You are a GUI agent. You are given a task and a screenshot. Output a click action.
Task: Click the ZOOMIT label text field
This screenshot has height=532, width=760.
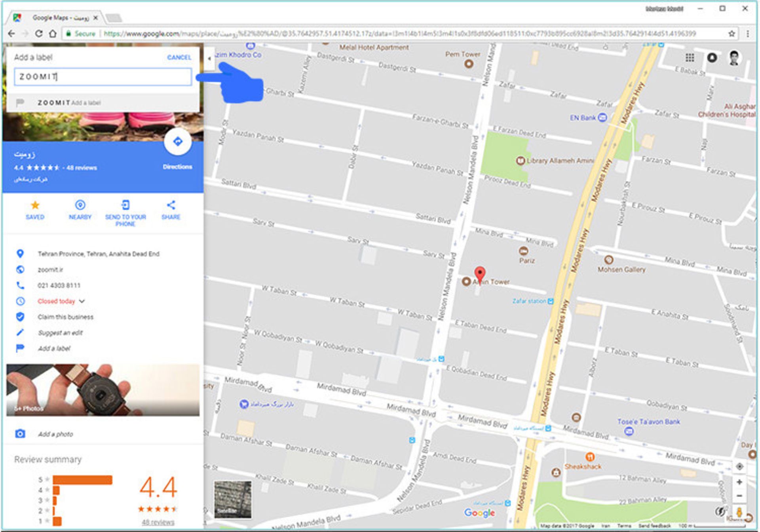(x=103, y=77)
